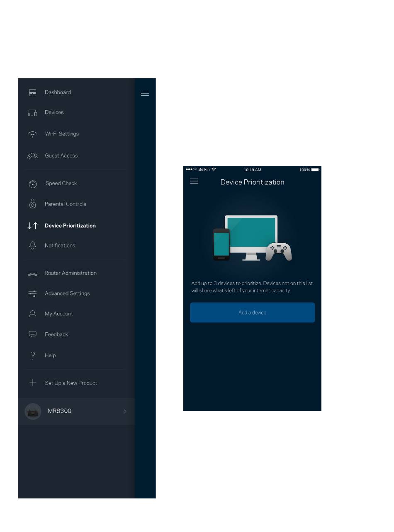Open My Account menu entry

pyautogui.click(x=59, y=314)
